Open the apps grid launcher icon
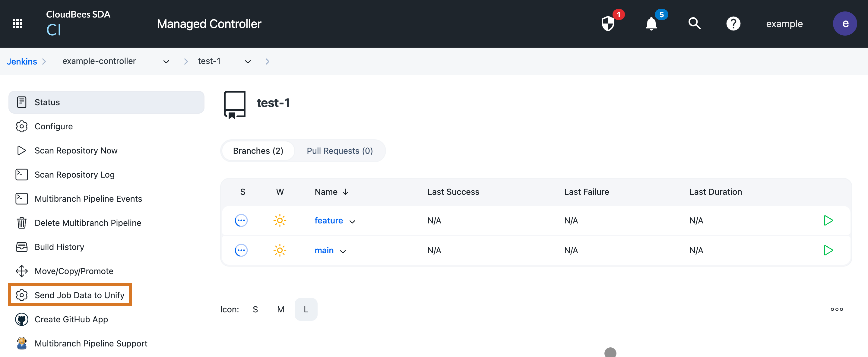 pyautogui.click(x=17, y=23)
